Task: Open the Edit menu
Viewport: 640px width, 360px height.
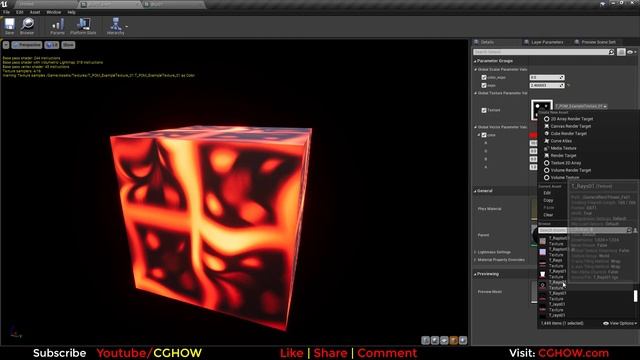Action: pyautogui.click(x=20, y=12)
